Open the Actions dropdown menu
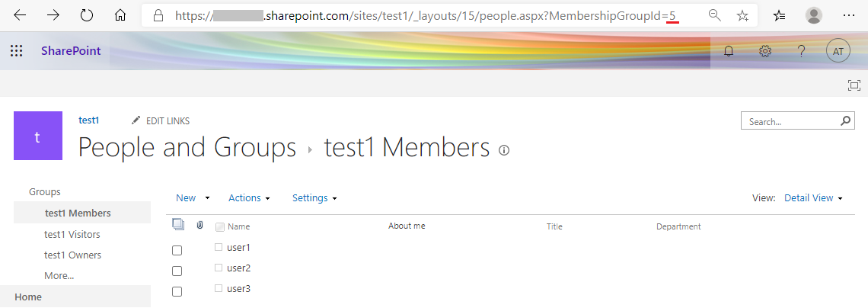The width and height of the screenshot is (868, 308). pyautogui.click(x=249, y=197)
